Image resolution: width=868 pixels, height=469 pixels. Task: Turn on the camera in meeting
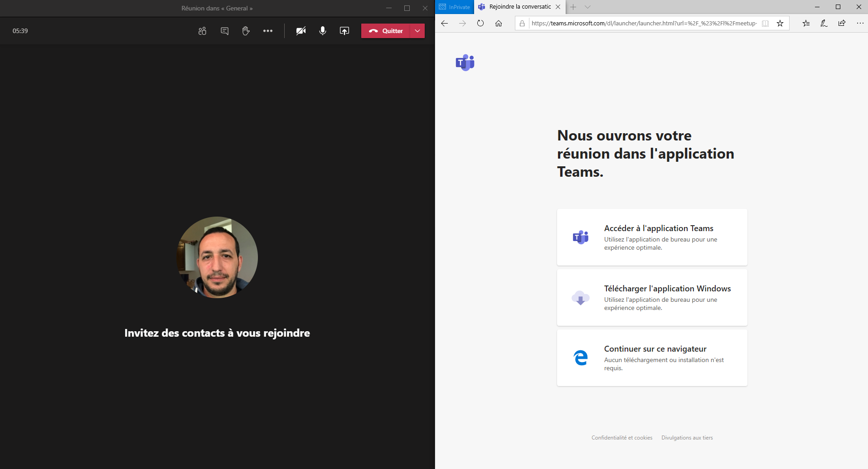301,31
